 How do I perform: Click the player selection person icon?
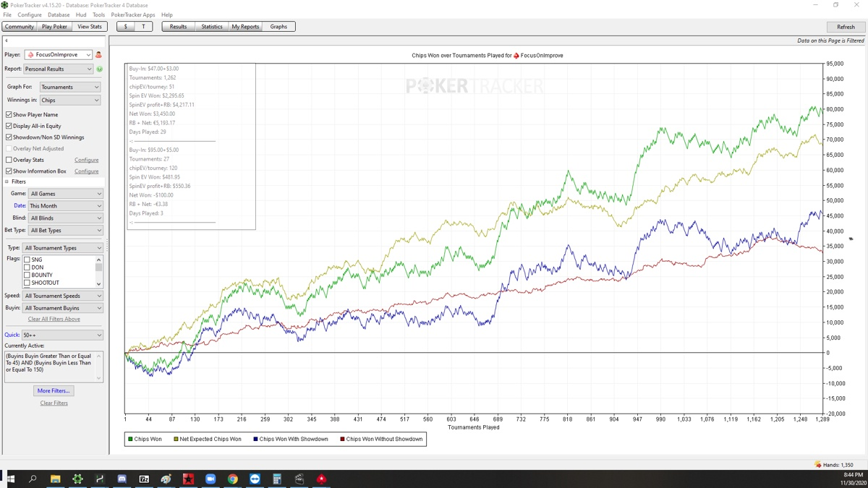(98, 55)
